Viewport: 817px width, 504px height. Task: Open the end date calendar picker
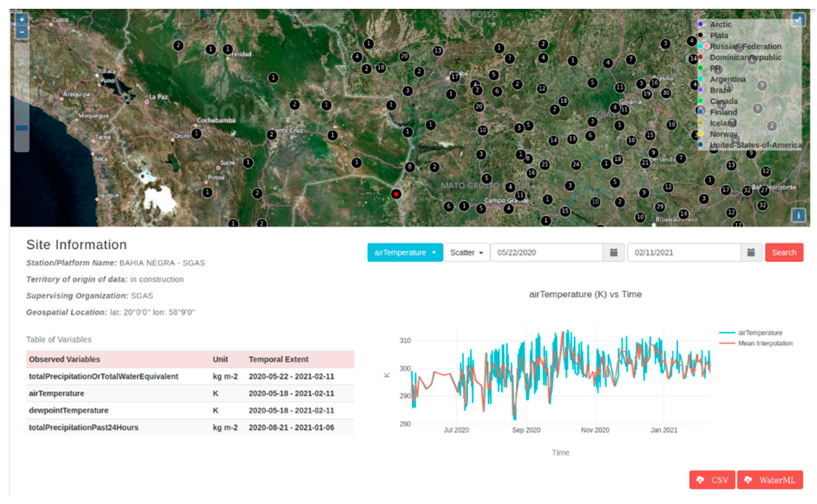tap(750, 252)
